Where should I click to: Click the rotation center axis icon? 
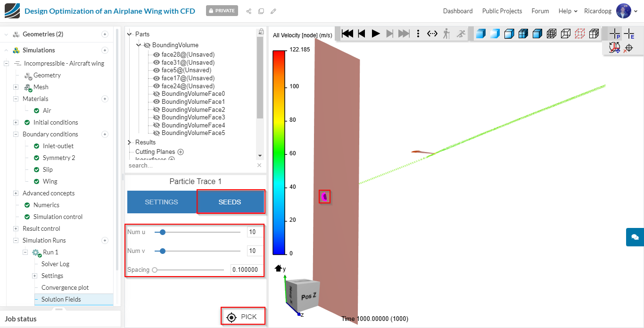(614, 48)
